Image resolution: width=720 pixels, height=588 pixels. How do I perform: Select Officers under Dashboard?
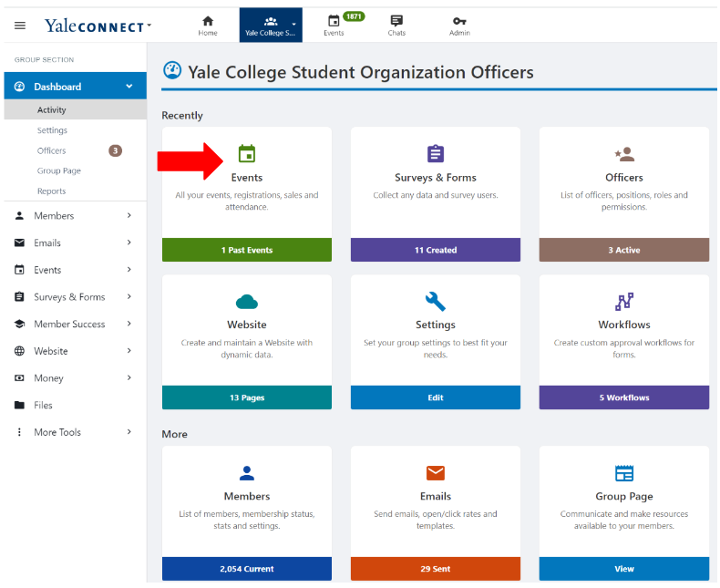(51, 150)
